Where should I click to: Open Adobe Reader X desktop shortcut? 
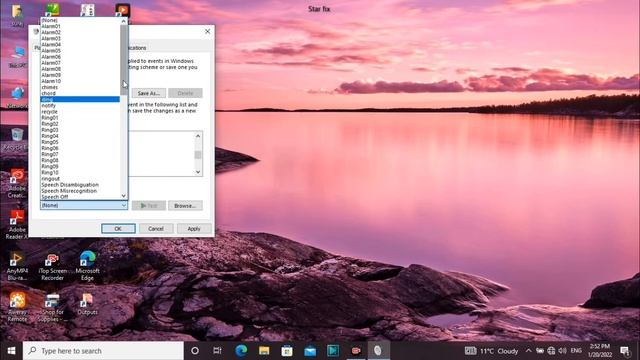[x=17, y=224]
